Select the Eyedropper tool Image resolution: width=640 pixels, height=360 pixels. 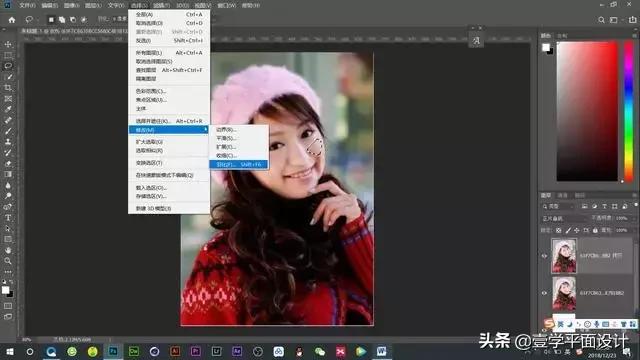(8, 109)
